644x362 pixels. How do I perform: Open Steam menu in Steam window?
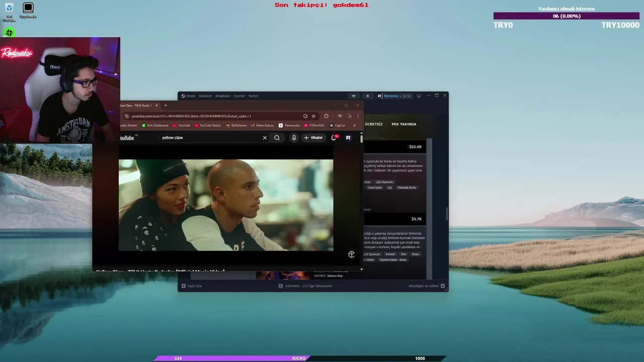point(189,96)
